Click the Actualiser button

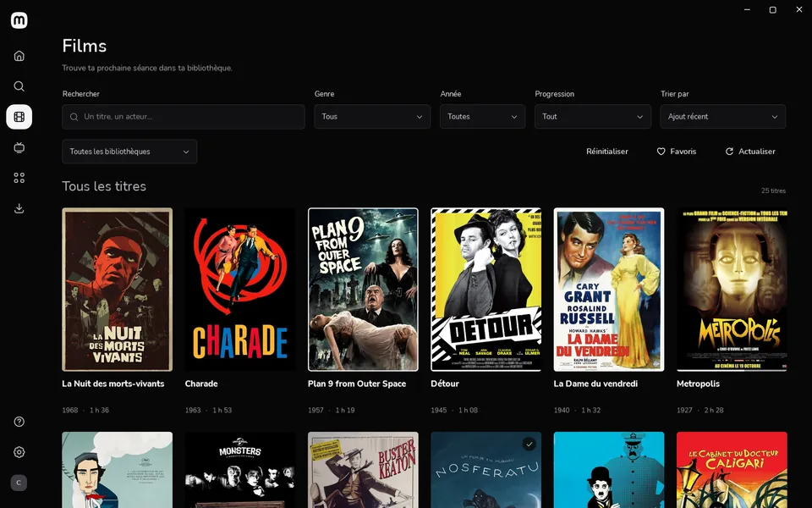click(750, 152)
